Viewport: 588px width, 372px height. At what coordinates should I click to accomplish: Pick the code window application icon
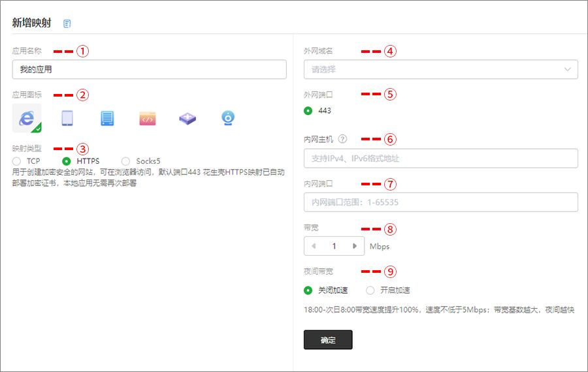coord(148,118)
